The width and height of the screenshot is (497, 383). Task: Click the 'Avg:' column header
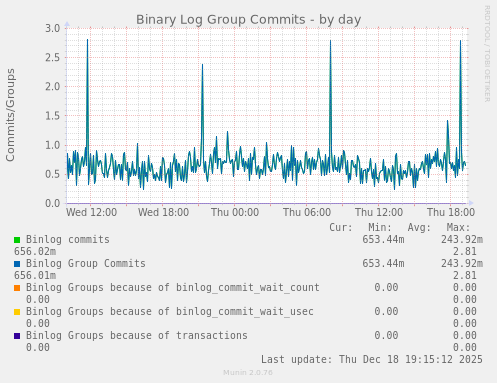[x=419, y=228]
